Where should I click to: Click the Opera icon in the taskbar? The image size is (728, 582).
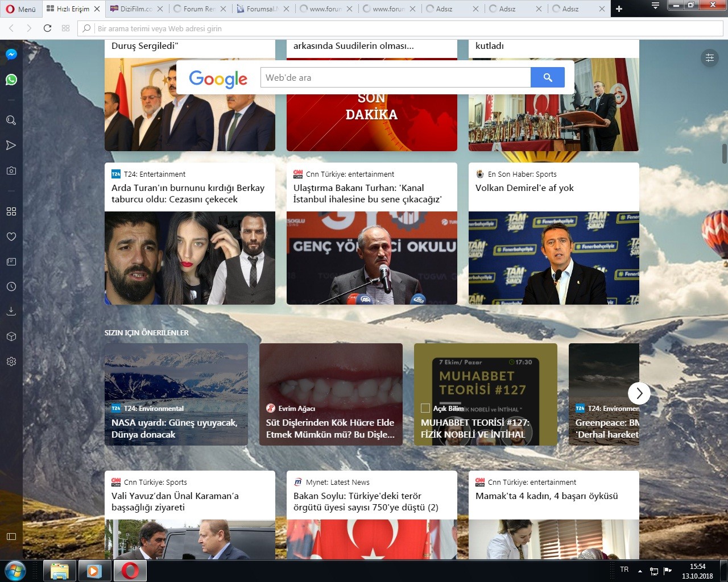pyautogui.click(x=130, y=571)
